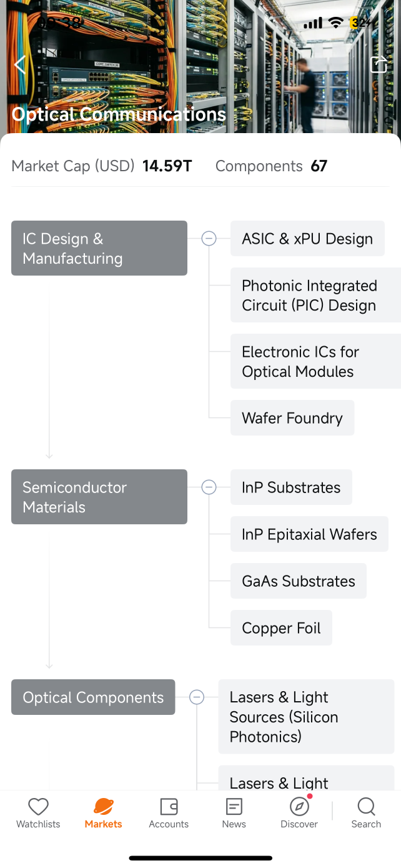401x868 pixels.
Task: Open ASIC & xPU Design
Action: [307, 238]
